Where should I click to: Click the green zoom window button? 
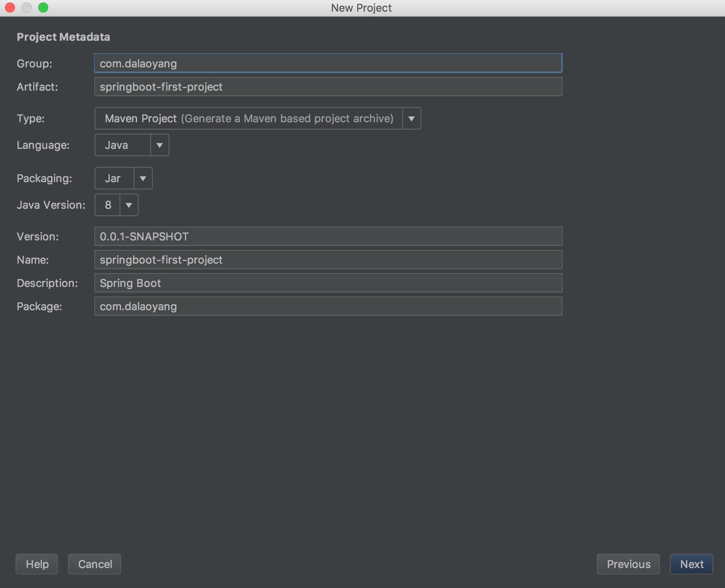pyautogui.click(x=43, y=7)
